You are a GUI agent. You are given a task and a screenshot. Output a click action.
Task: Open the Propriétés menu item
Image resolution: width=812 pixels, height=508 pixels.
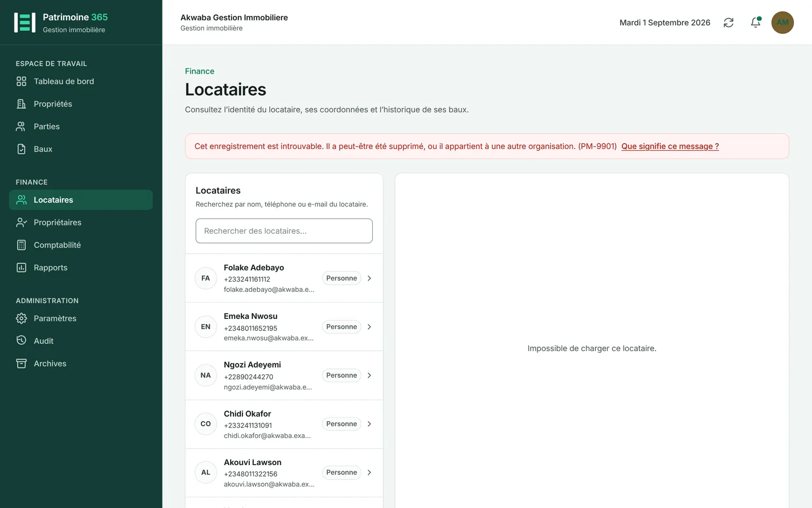(81, 104)
